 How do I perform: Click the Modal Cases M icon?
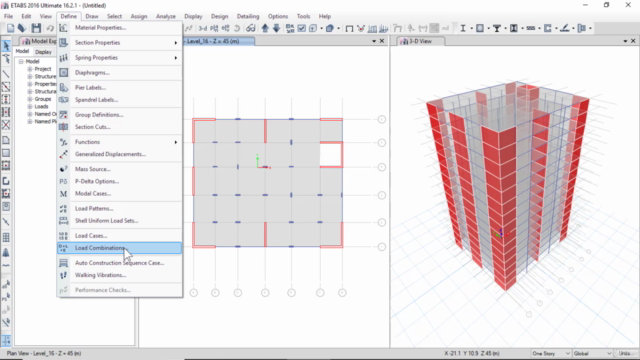coord(63,193)
